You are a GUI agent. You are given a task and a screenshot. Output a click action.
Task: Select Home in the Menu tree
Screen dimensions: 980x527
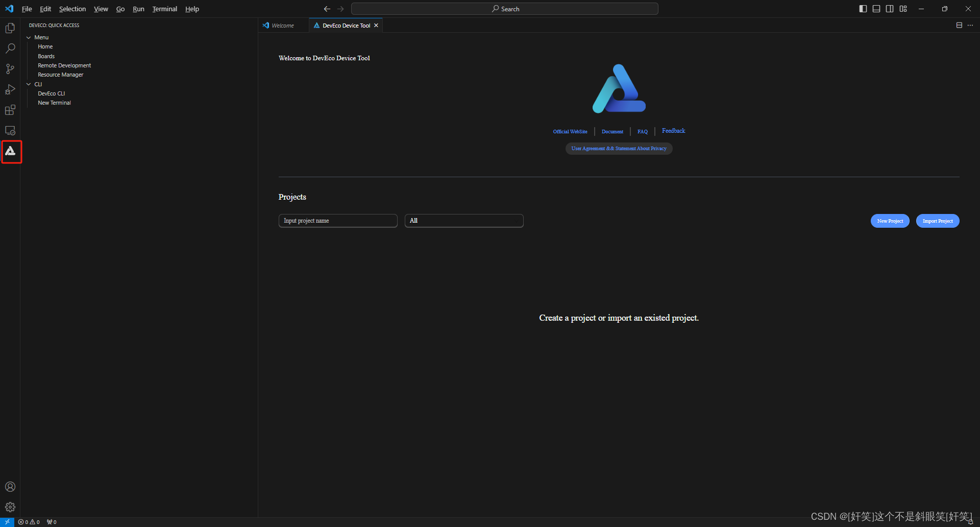click(x=45, y=46)
